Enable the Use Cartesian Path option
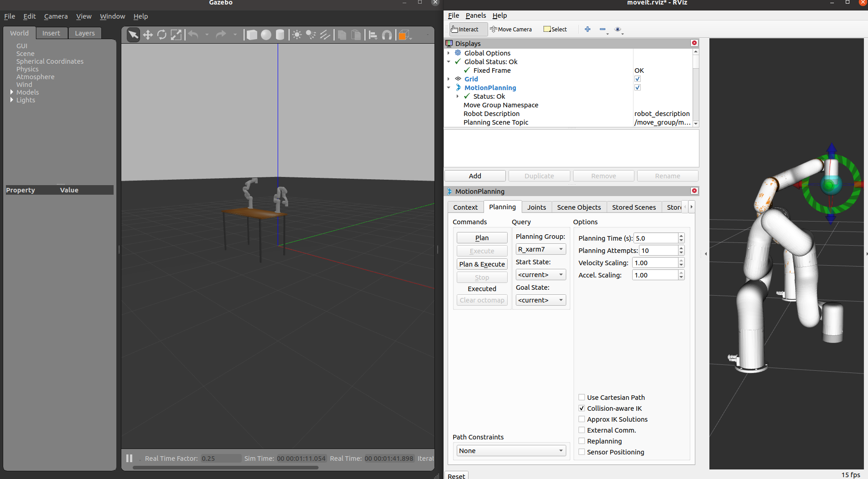 pyautogui.click(x=582, y=397)
